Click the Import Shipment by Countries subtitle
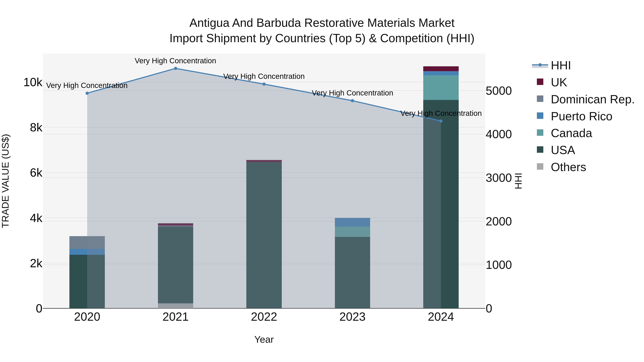 [x=322, y=38]
